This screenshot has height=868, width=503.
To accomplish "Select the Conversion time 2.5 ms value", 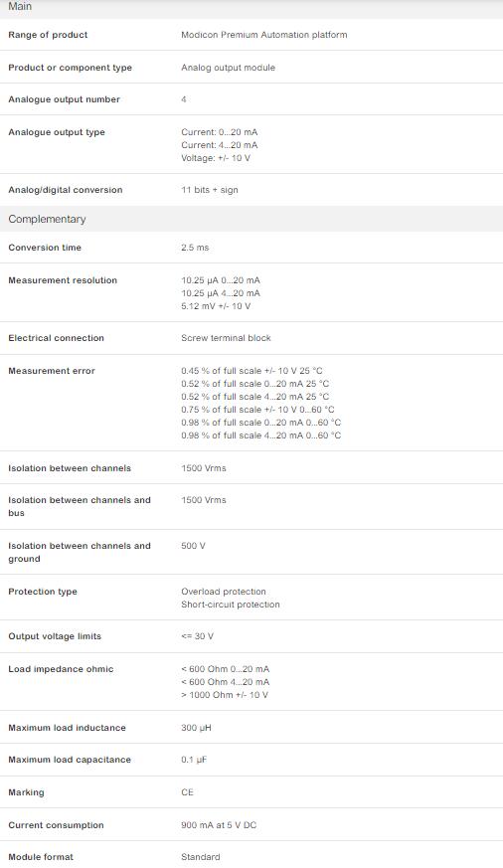I will pos(195,248).
